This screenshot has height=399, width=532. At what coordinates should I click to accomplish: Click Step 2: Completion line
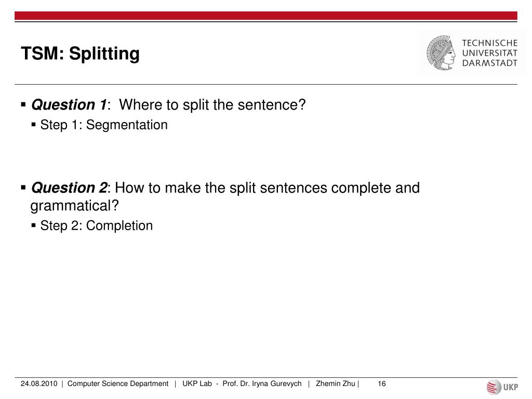pos(96,225)
